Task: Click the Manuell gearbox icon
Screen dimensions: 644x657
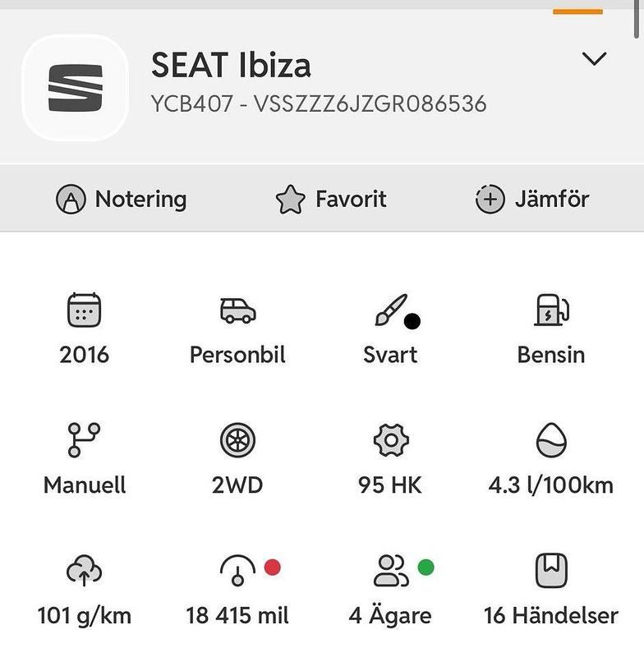Action: click(x=84, y=439)
